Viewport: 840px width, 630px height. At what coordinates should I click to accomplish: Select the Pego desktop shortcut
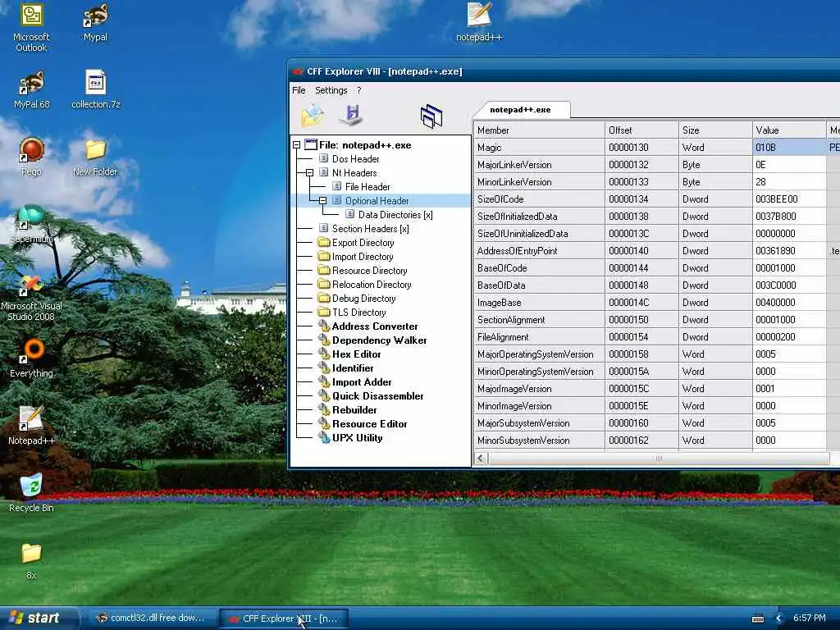tap(31, 157)
